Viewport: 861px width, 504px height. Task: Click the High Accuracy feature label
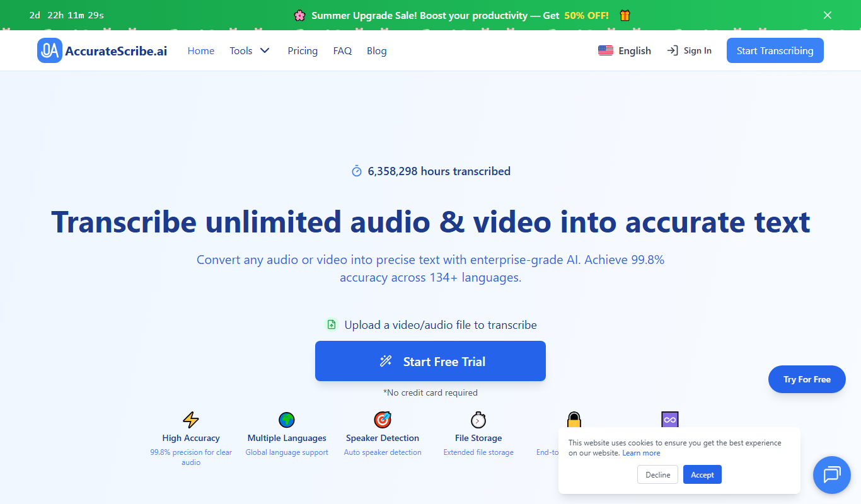pyautogui.click(x=191, y=438)
